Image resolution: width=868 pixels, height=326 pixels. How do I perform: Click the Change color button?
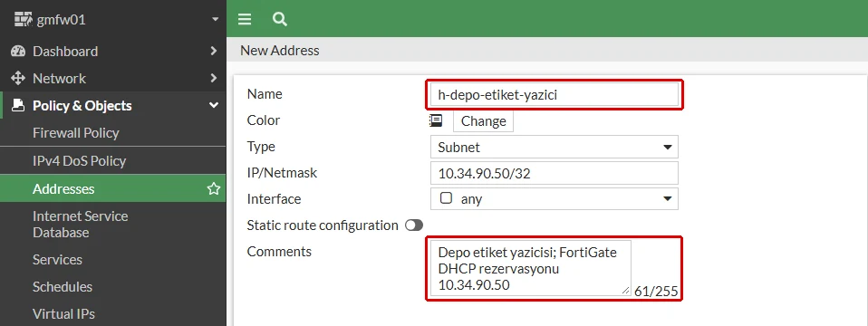tap(483, 121)
